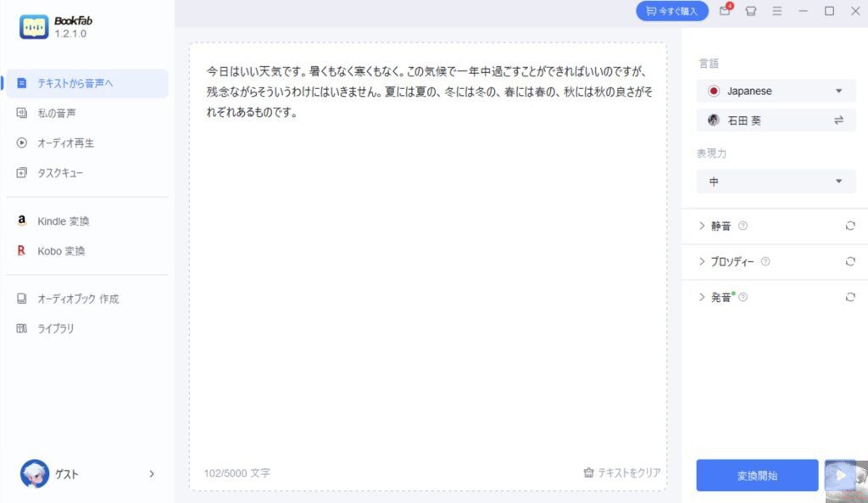Viewport: 868px width, 503px height.
Task: Reset the プロソディー settings with refresh icon
Action: [x=849, y=261]
